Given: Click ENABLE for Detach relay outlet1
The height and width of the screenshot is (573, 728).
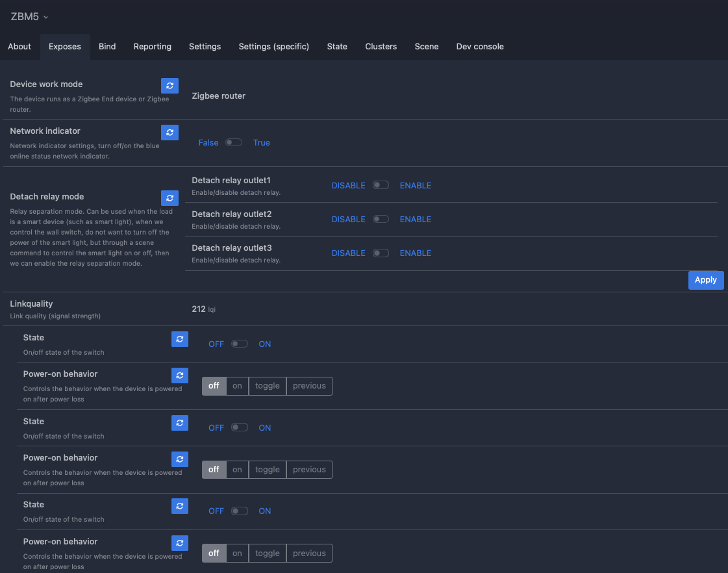Looking at the screenshot, I should pyautogui.click(x=416, y=185).
